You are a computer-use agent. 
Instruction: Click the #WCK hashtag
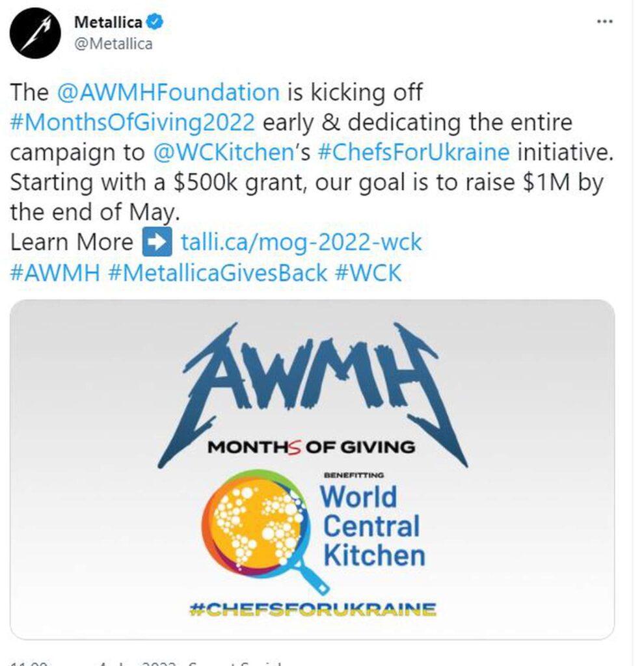(368, 273)
